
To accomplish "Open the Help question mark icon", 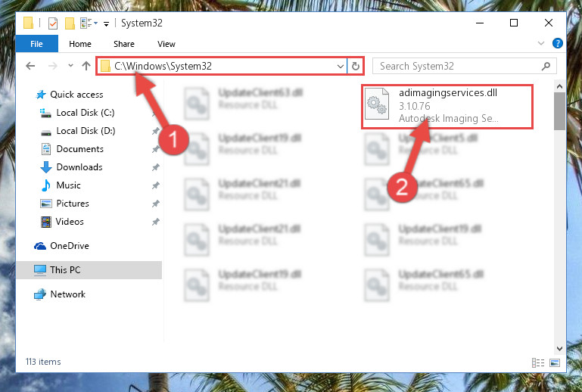I will pyautogui.click(x=557, y=43).
